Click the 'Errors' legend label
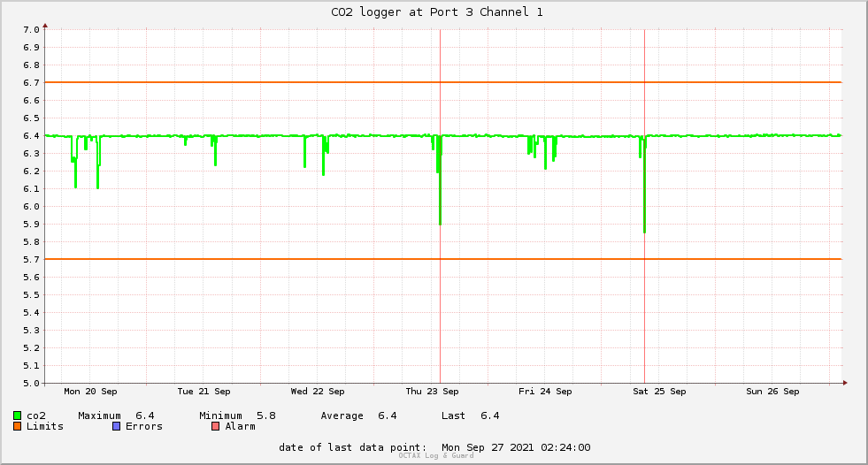The image size is (868, 465). (144, 426)
